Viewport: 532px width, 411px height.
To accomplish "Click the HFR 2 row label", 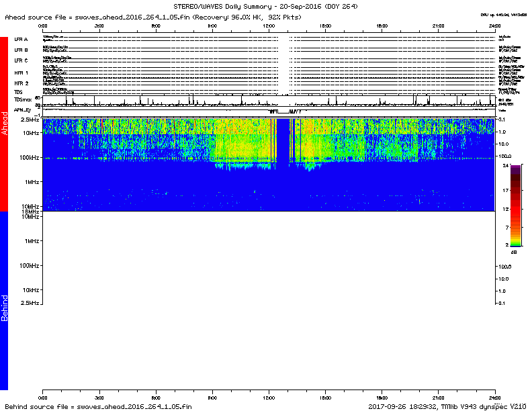I will (x=21, y=83).
